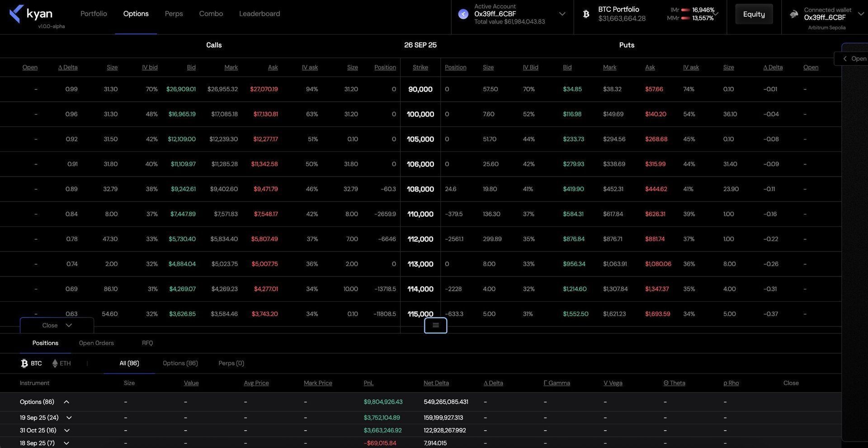The image size is (868, 448).
Task: Expand the 18 Sep 25 (7) group
Action: 66,443
